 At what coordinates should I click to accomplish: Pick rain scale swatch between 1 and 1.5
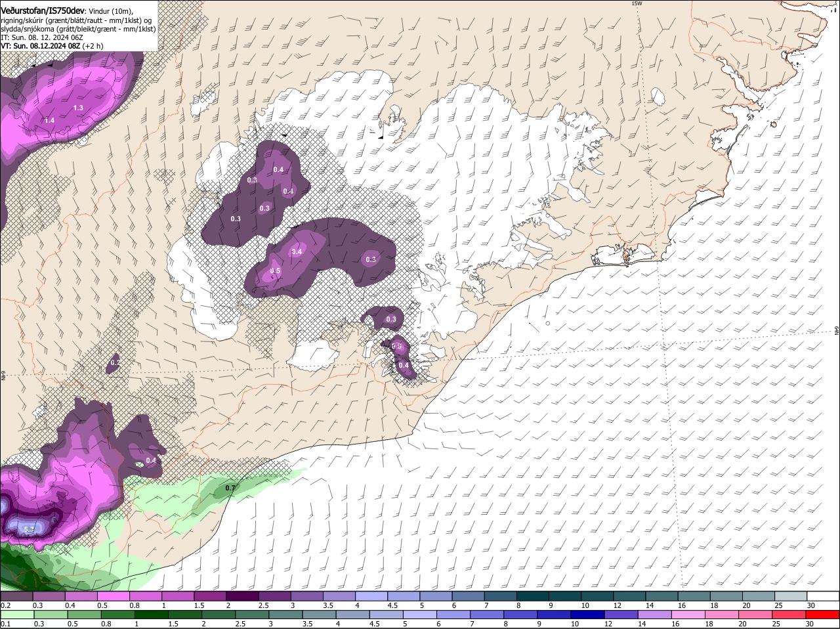[152, 615]
